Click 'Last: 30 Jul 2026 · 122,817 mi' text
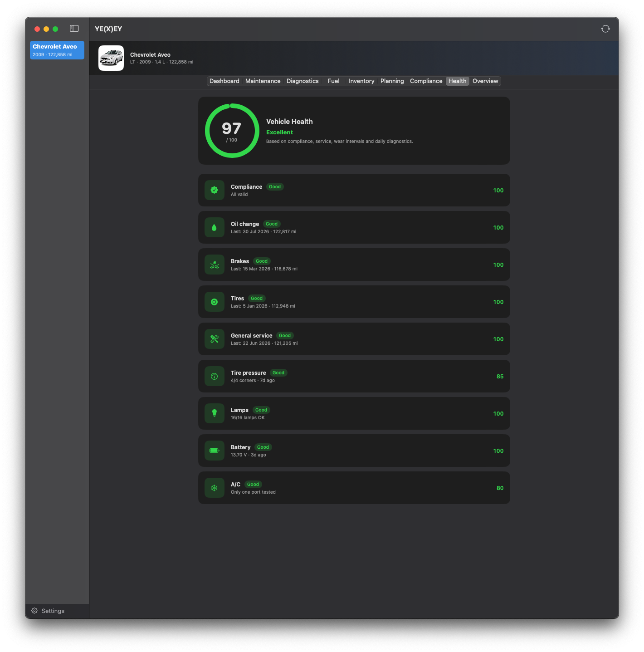This screenshot has width=644, height=652. point(263,232)
